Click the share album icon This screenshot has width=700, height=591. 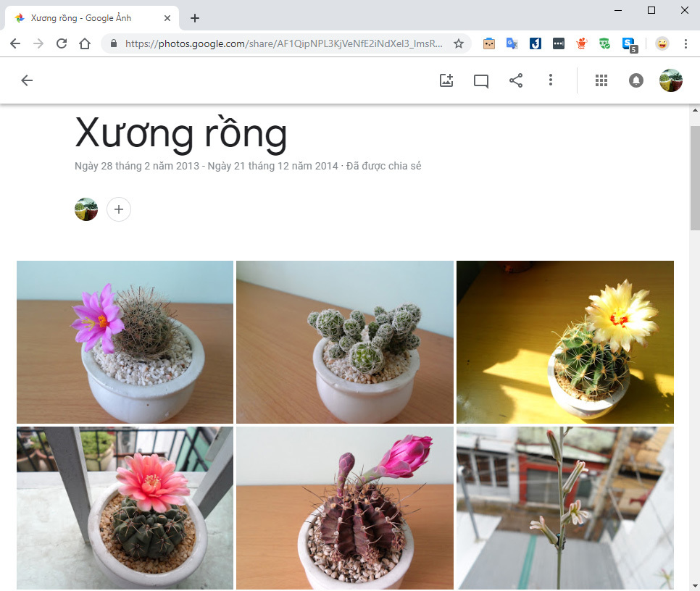pos(516,80)
